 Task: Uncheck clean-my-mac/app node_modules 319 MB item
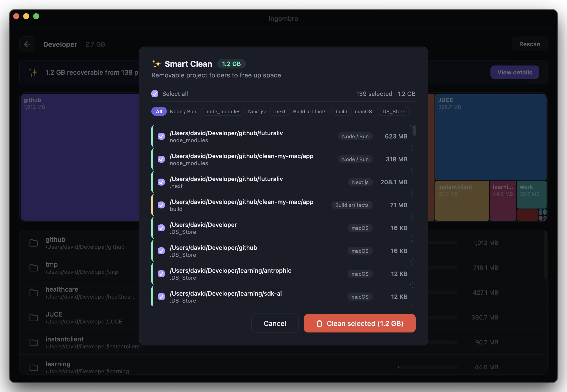tap(161, 159)
